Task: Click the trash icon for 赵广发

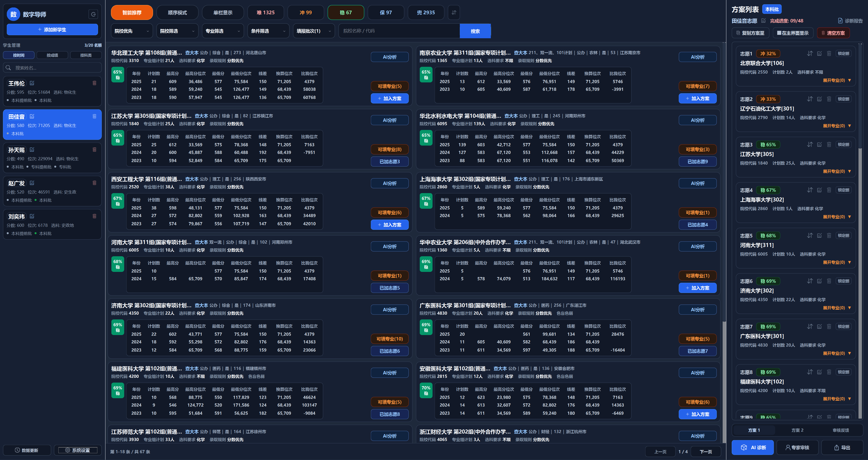Action: 94,183
